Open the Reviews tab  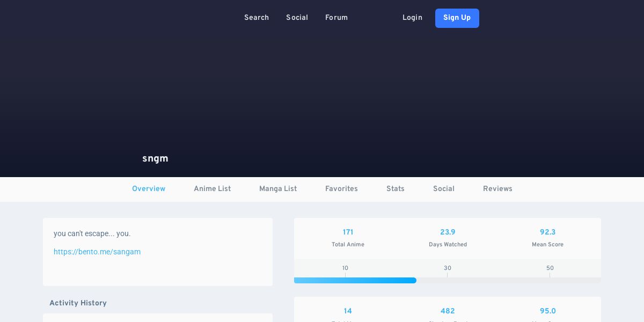tap(497, 189)
